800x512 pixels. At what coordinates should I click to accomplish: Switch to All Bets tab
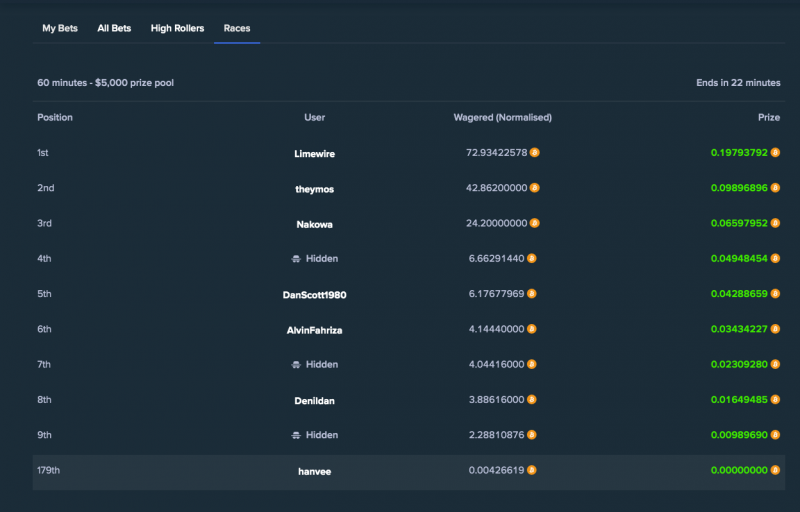click(x=114, y=29)
